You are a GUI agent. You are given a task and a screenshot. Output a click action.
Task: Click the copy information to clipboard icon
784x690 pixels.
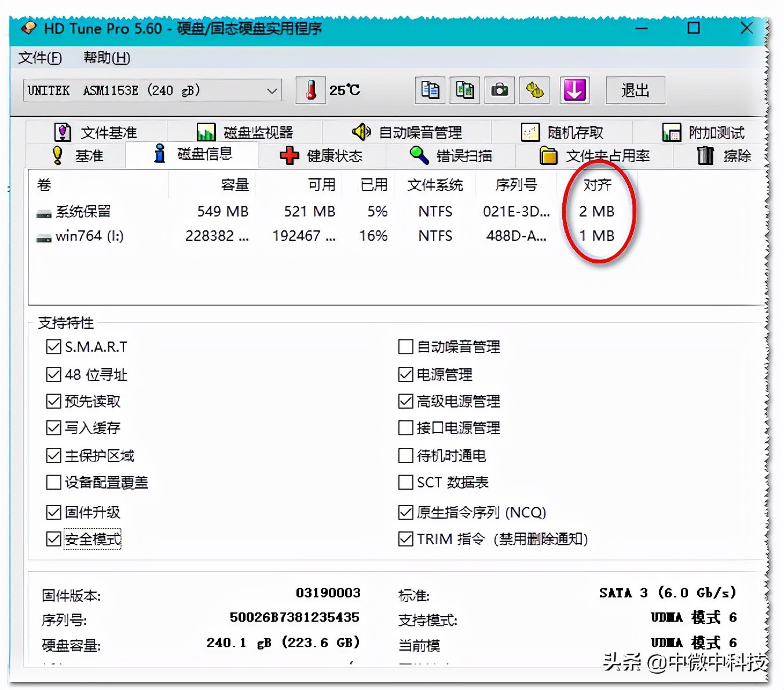pos(430,90)
